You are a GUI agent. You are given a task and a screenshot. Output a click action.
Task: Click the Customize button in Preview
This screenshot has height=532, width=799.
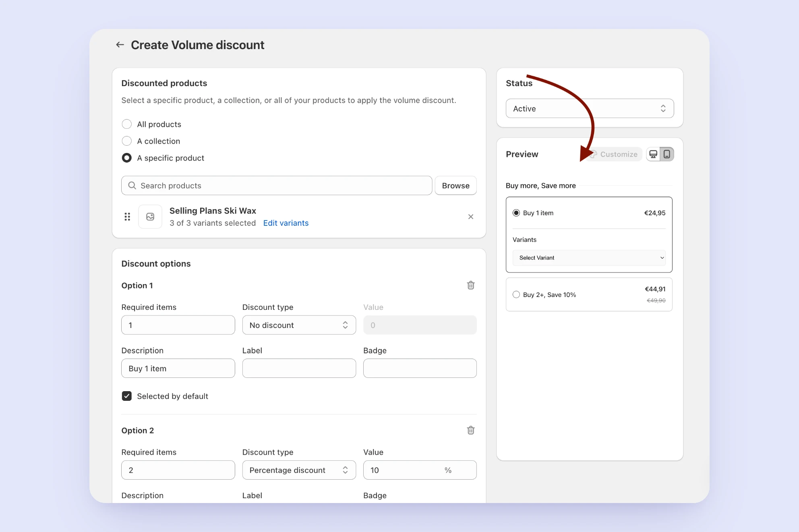pos(614,154)
